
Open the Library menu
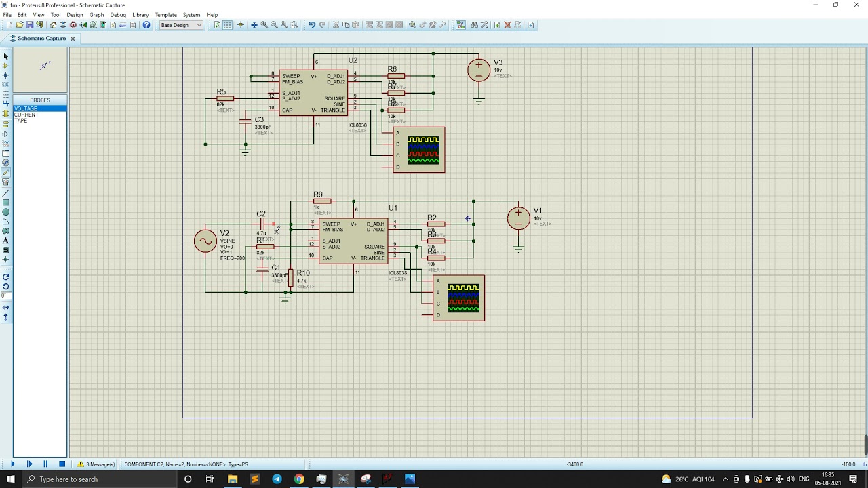pyautogui.click(x=140, y=15)
